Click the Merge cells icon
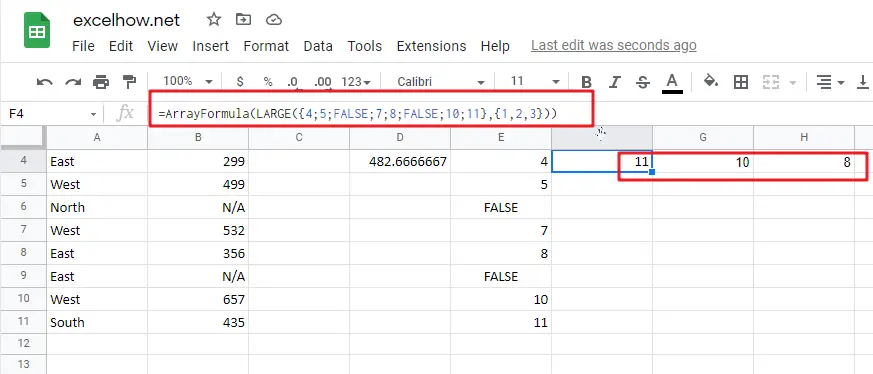 (771, 82)
